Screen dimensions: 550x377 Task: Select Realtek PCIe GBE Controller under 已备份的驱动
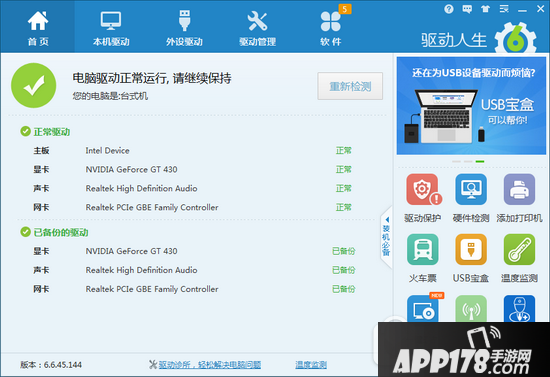[194, 289]
